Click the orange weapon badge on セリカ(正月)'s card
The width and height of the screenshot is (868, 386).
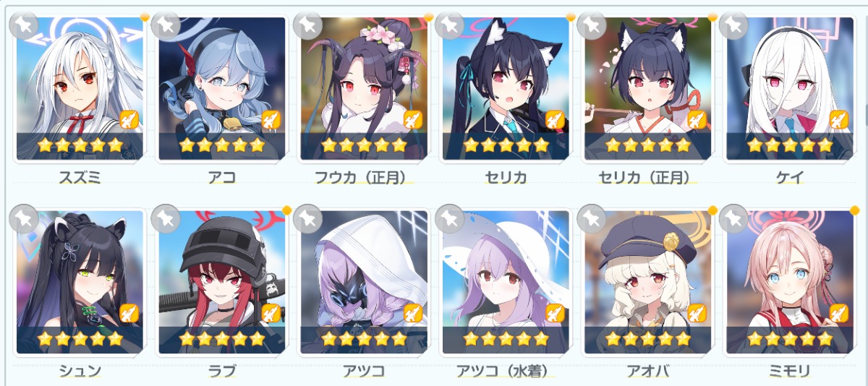coord(696,119)
